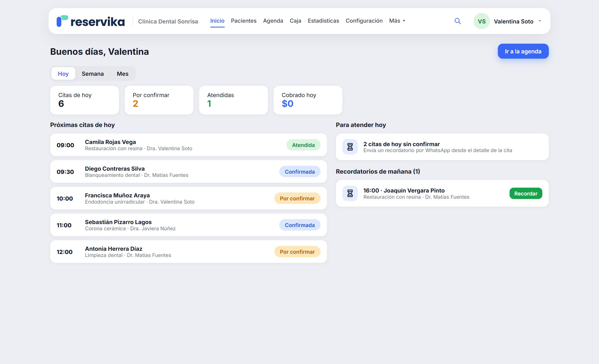
Task: Click hourglass icon beside unconfirmed appointments notice
Action: point(350,147)
